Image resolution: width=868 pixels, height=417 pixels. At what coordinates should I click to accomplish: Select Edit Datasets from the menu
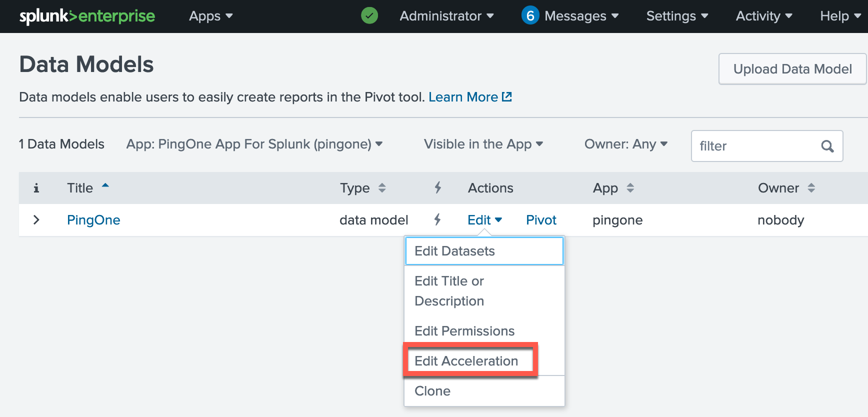point(484,251)
